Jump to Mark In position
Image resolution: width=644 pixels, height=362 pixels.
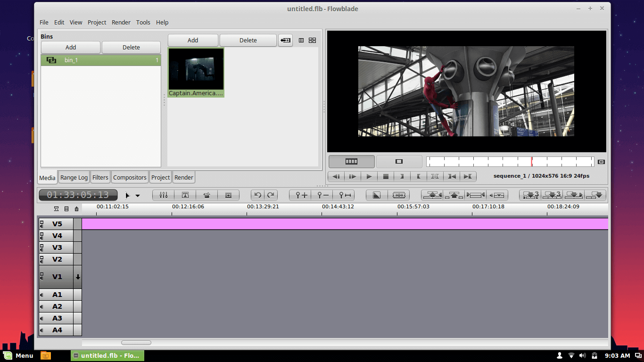[x=452, y=176]
